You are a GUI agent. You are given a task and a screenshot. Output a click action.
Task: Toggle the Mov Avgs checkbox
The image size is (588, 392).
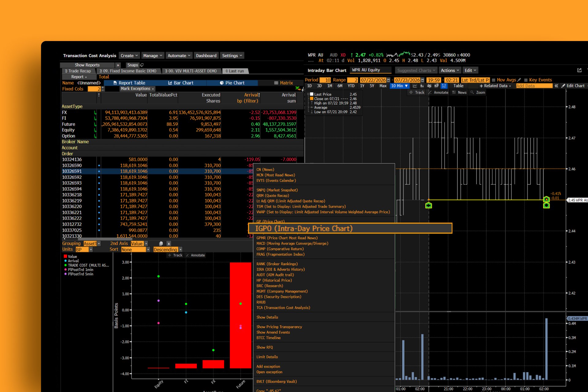point(493,80)
